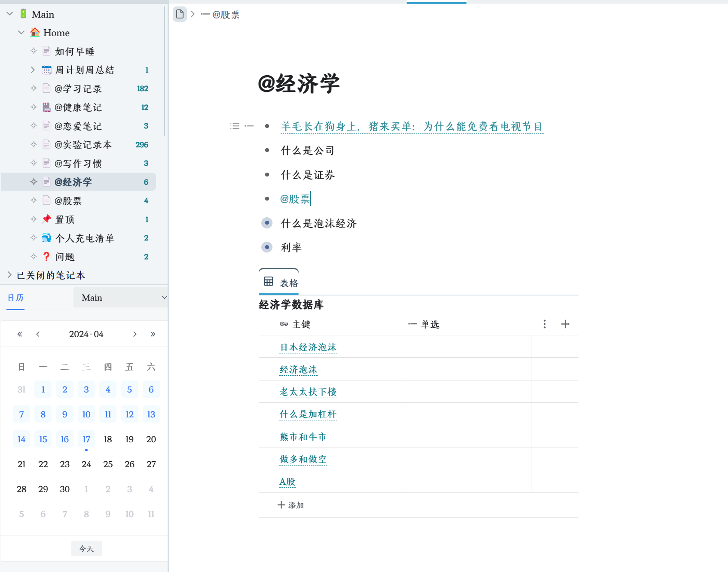728x572 pixels.
Task: Open the database column options menu
Action: coord(544,324)
